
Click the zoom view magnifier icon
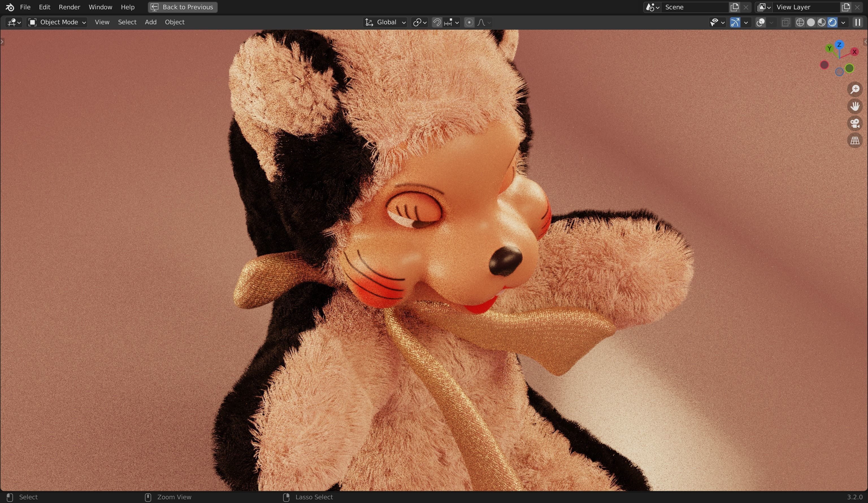[855, 89]
